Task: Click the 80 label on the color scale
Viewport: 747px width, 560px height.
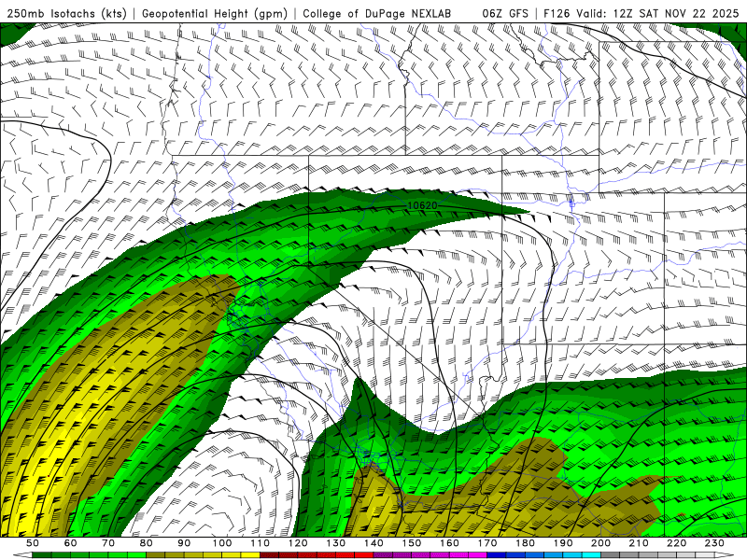Action: pyautogui.click(x=147, y=543)
